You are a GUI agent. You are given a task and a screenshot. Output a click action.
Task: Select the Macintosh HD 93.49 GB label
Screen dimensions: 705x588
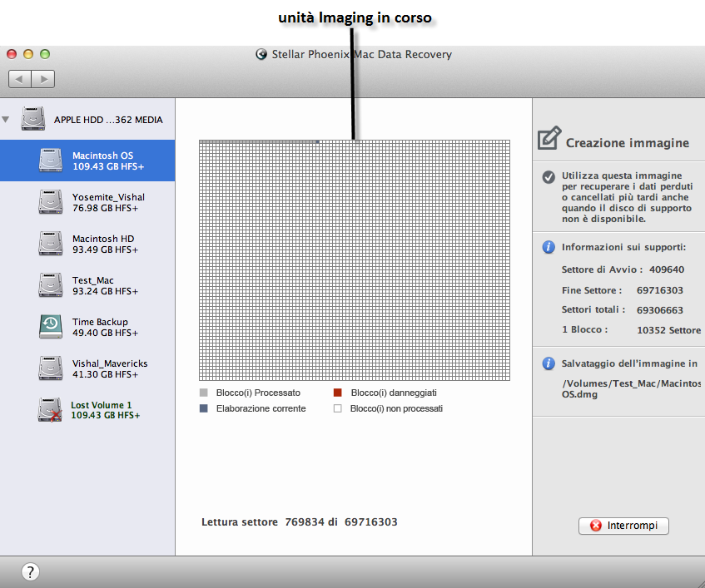[105, 244]
